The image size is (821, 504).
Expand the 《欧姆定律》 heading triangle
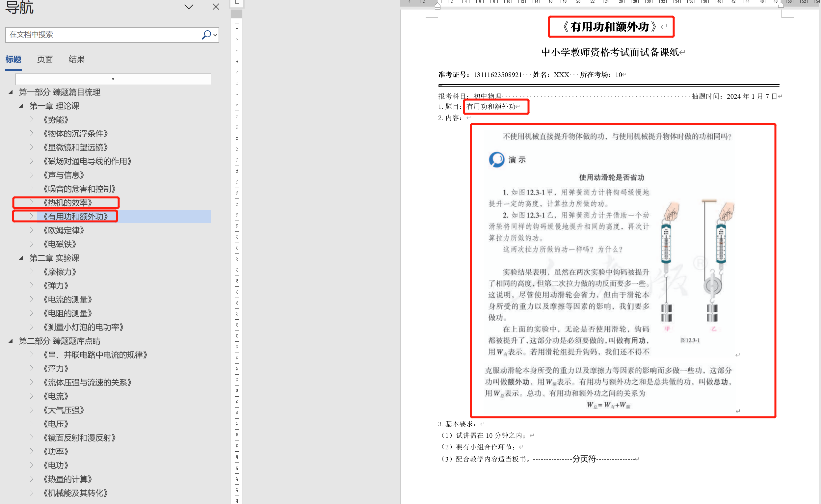coord(31,230)
